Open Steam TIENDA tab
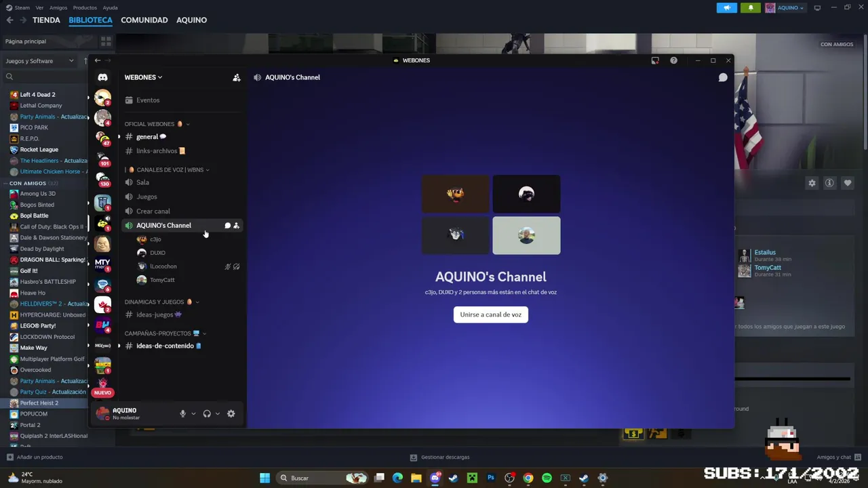The height and width of the screenshot is (488, 868). (46, 20)
